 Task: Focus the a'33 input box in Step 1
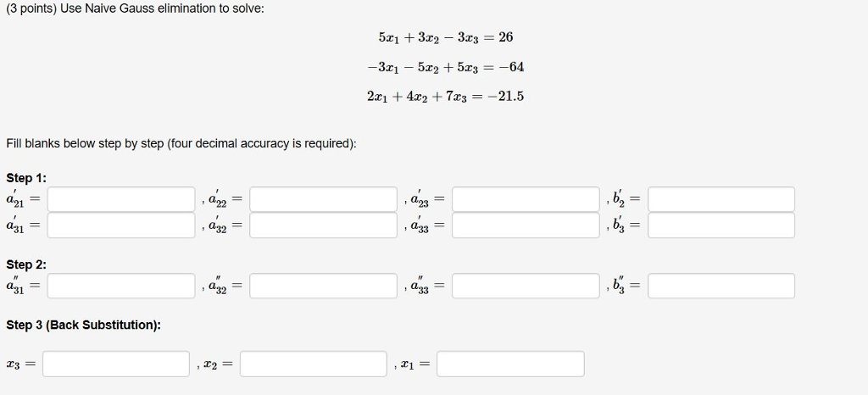click(526, 225)
